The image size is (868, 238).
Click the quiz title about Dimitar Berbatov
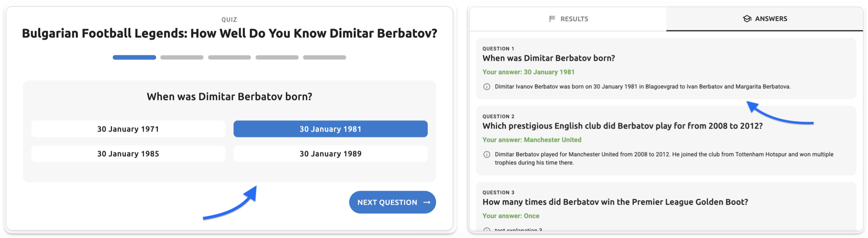point(229,33)
